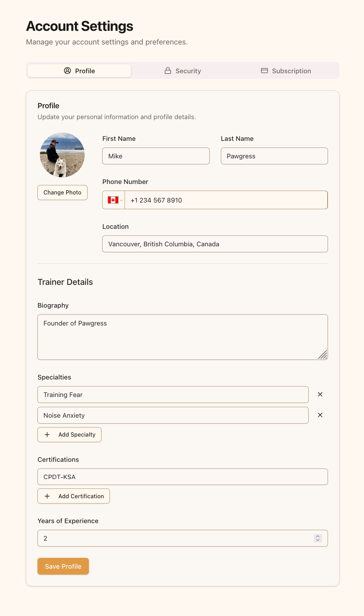Open the country flag dropdown

point(114,200)
